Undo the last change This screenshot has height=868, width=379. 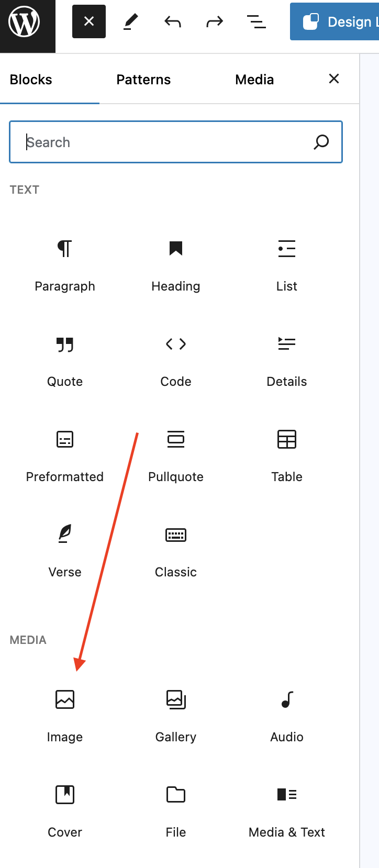click(x=173, y=21)
